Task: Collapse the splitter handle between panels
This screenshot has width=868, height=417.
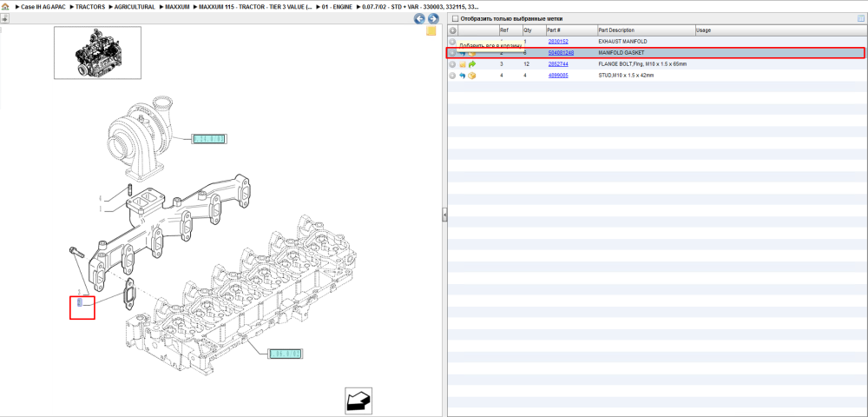Action: (x=444, y=215)
